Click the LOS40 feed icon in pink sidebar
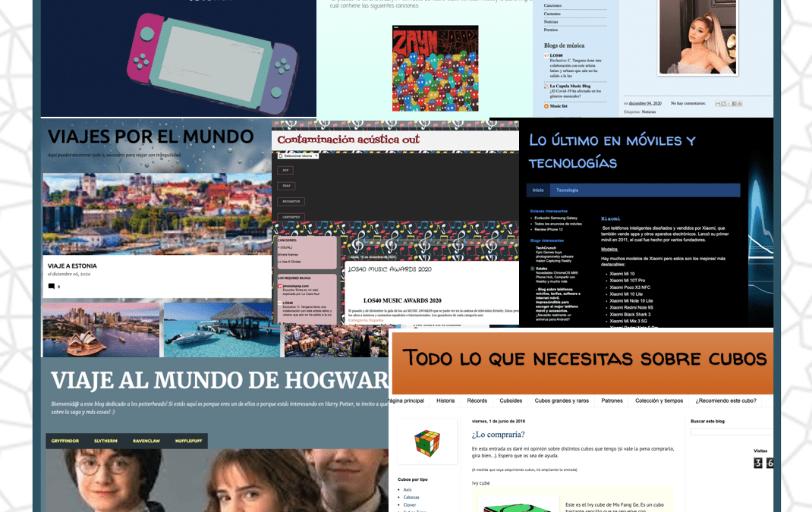The width and height of the screenshot is (812, 512). [x=279, y=303]
